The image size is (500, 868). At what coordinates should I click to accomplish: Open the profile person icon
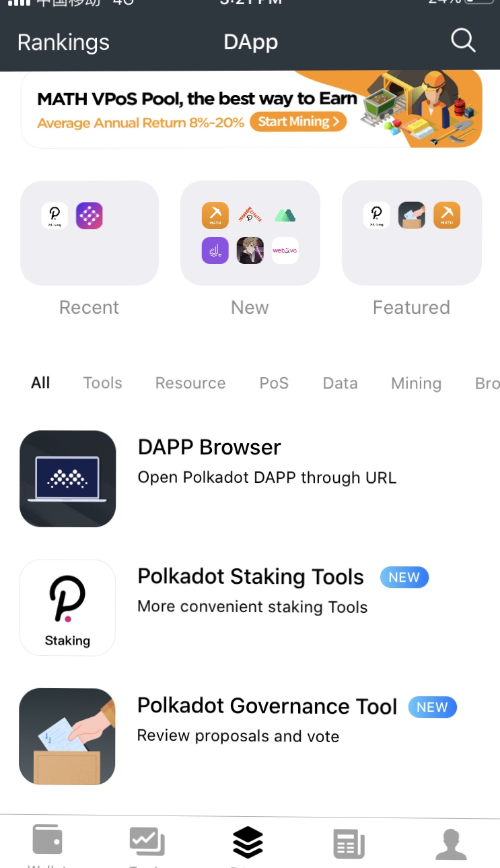[x=451, y=844]
